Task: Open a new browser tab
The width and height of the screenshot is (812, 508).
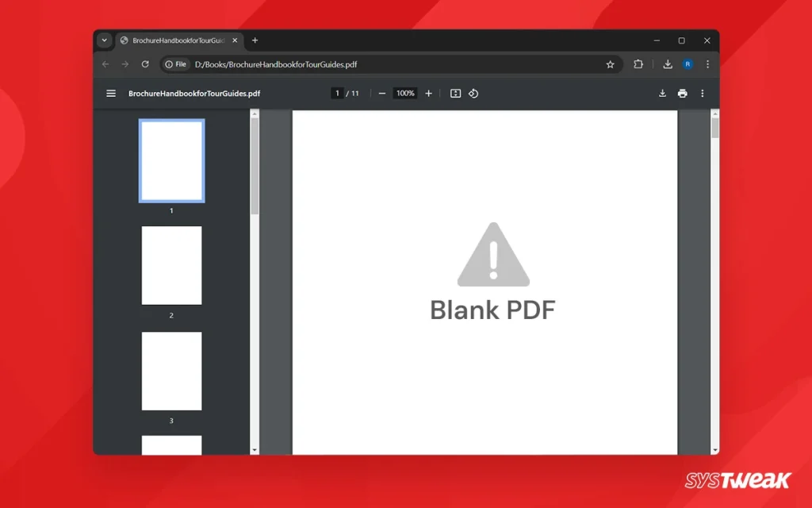Action: 255,40
